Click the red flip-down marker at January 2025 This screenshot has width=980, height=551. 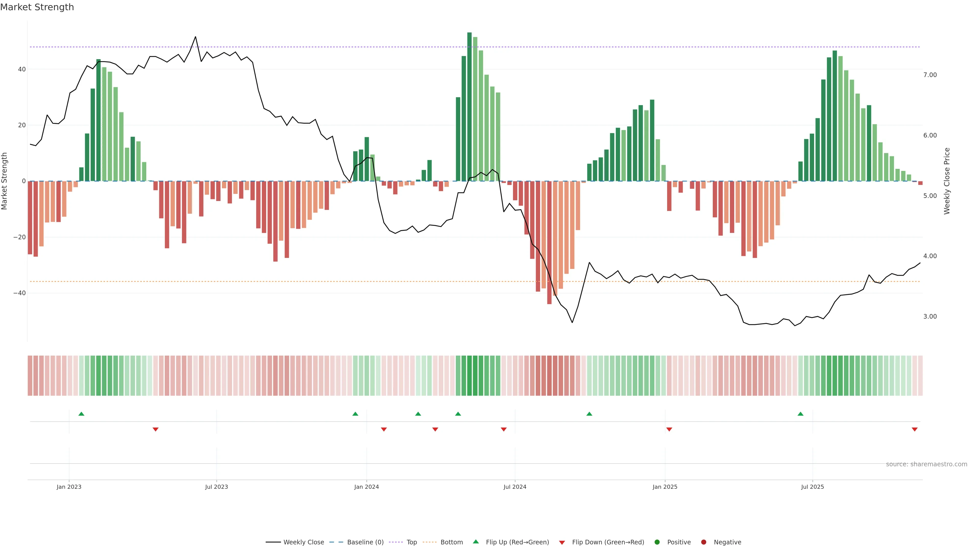(x=669, y=429)
